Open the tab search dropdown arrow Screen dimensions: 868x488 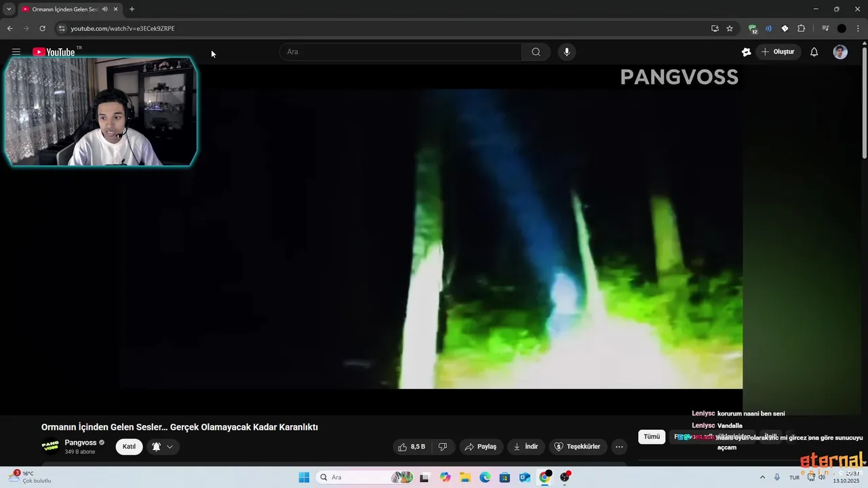[x=9, y=9]
